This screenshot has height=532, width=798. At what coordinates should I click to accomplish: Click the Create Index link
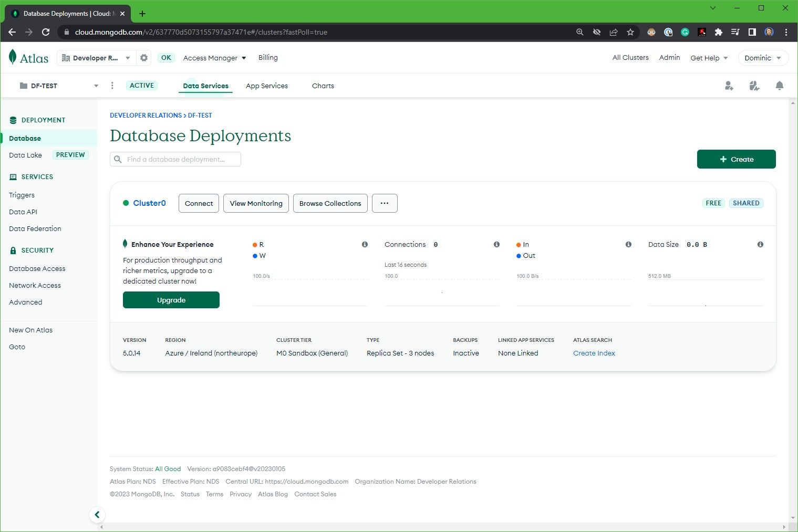(594, 353)
